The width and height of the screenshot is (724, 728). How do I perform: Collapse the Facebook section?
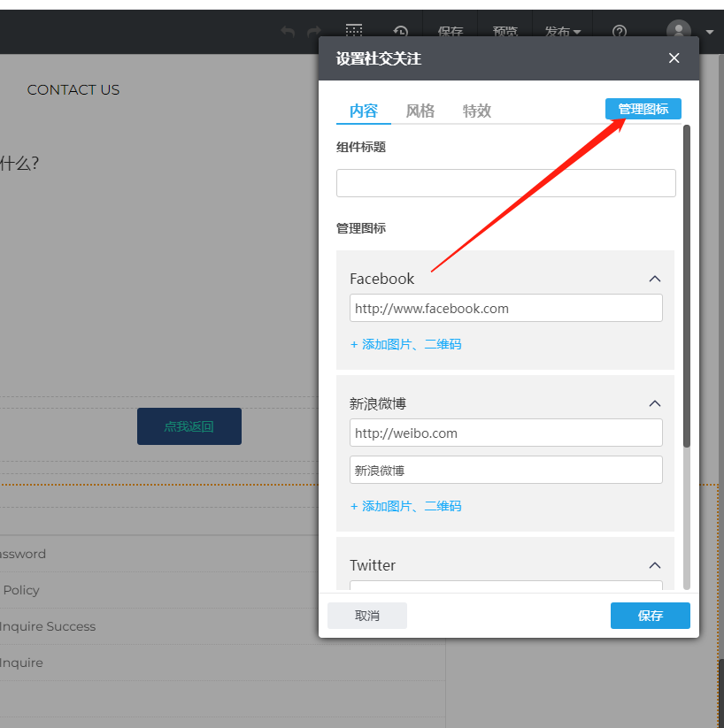pos(655,279)
